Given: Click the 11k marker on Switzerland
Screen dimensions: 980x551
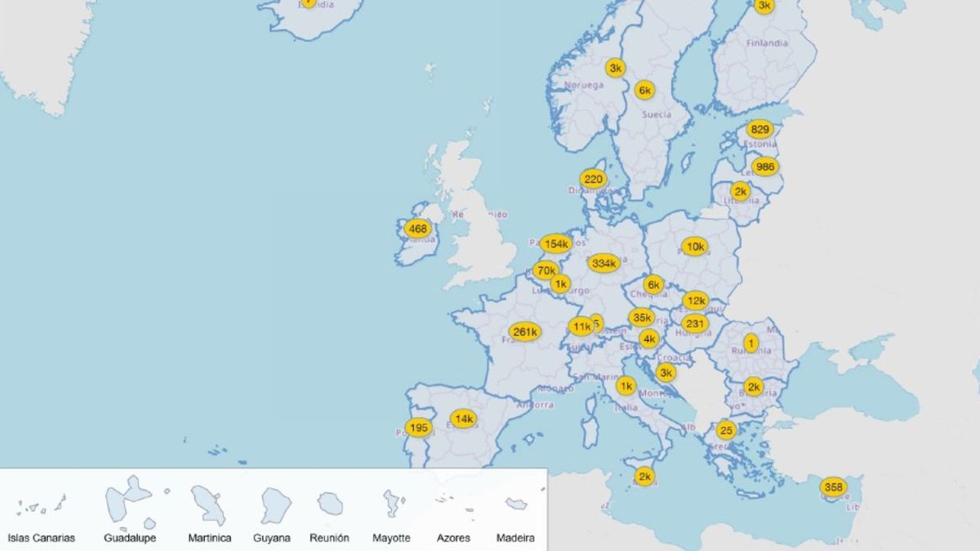Looking at the screenshot, I should tap(581, 327).
